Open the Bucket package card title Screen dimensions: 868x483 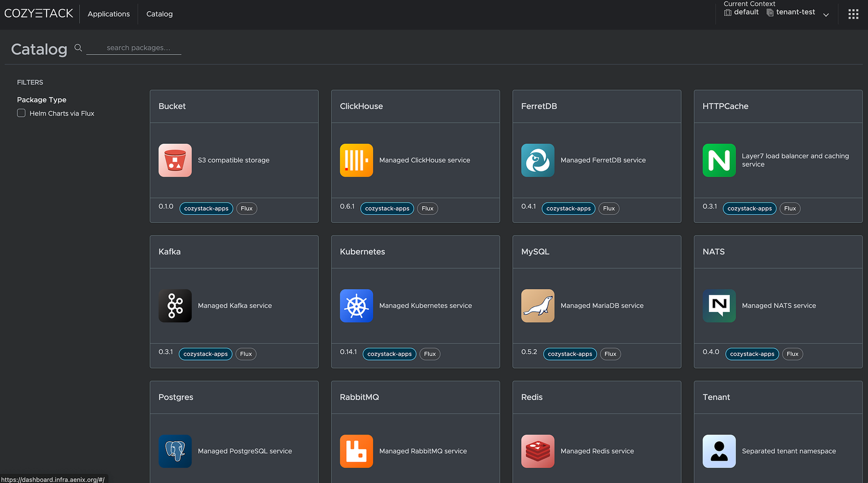click(x=172, y=106)
